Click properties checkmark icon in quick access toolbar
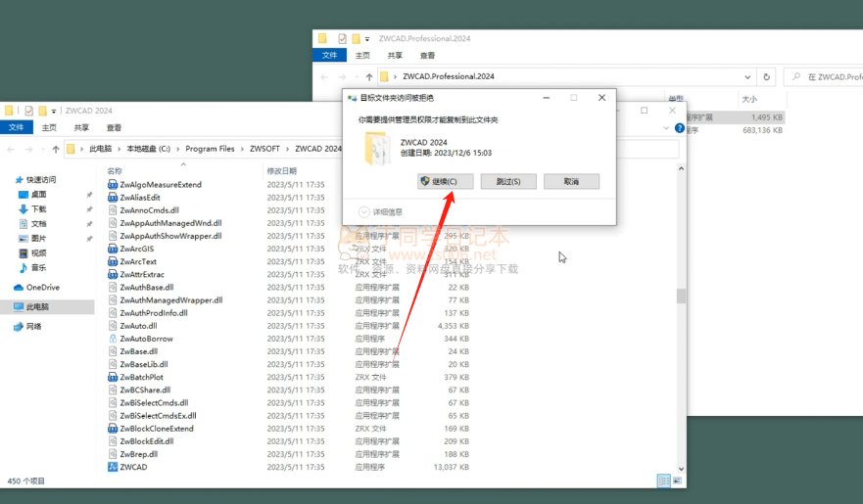863x504 pixels. point(29,111)
